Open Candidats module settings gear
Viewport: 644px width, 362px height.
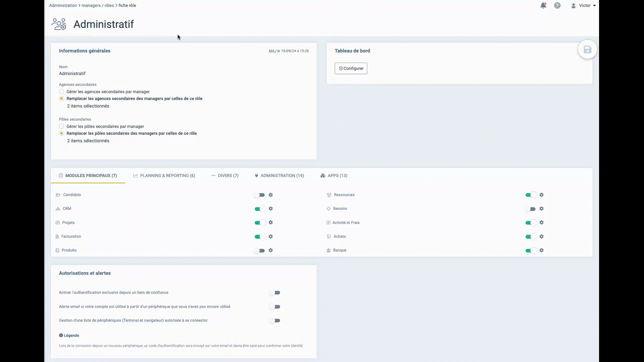271,195
